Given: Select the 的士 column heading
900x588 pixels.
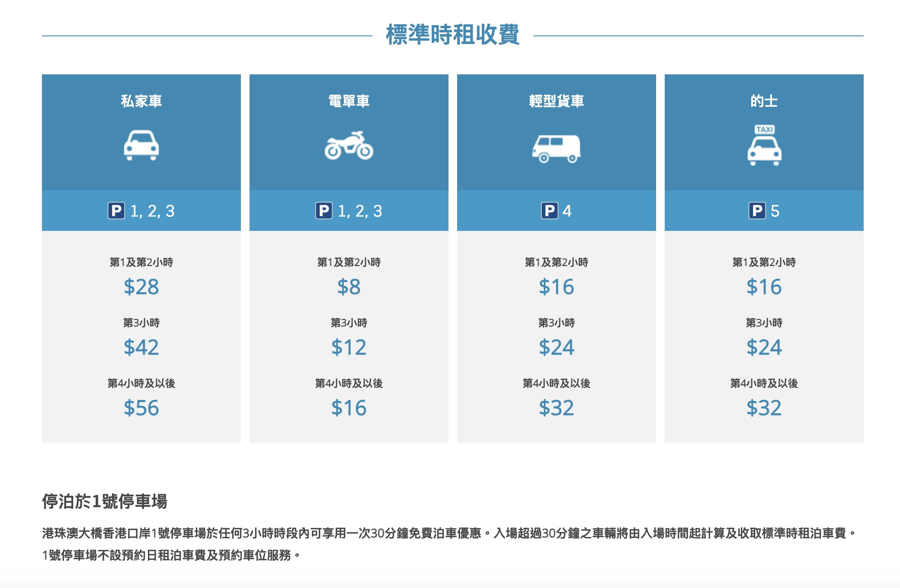Looking at the screenshot, I should click(x=764, y=101).
